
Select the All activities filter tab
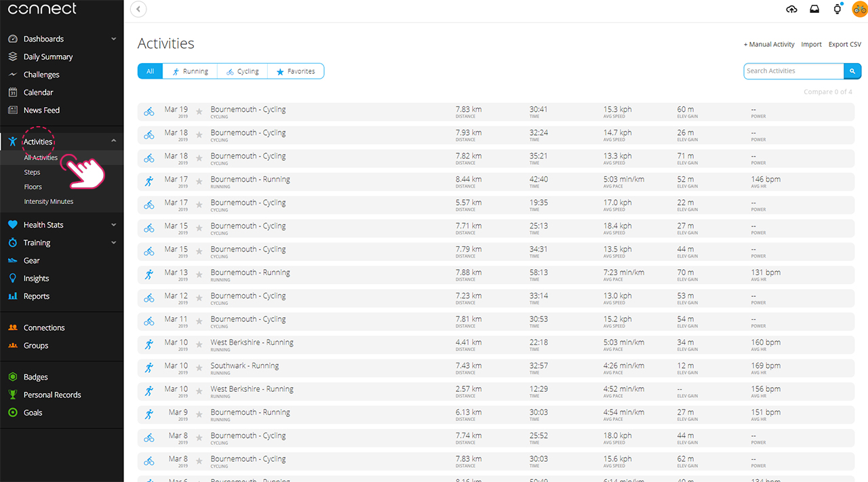150,71
